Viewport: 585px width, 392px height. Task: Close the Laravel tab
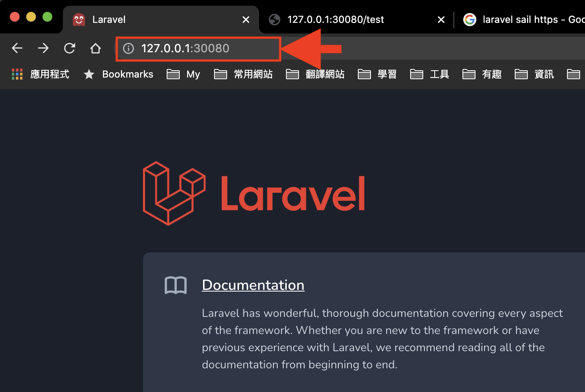coord(246,20)
